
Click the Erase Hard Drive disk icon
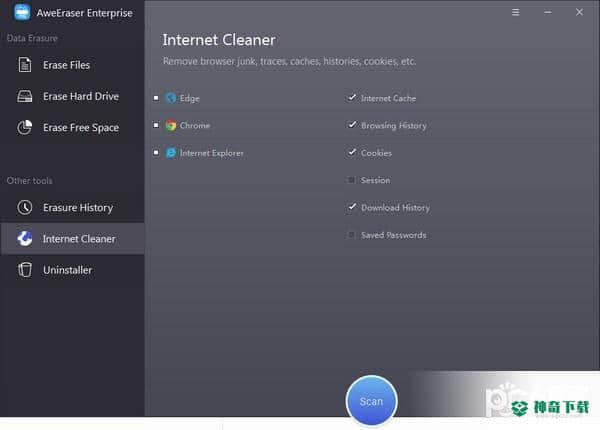25,96
